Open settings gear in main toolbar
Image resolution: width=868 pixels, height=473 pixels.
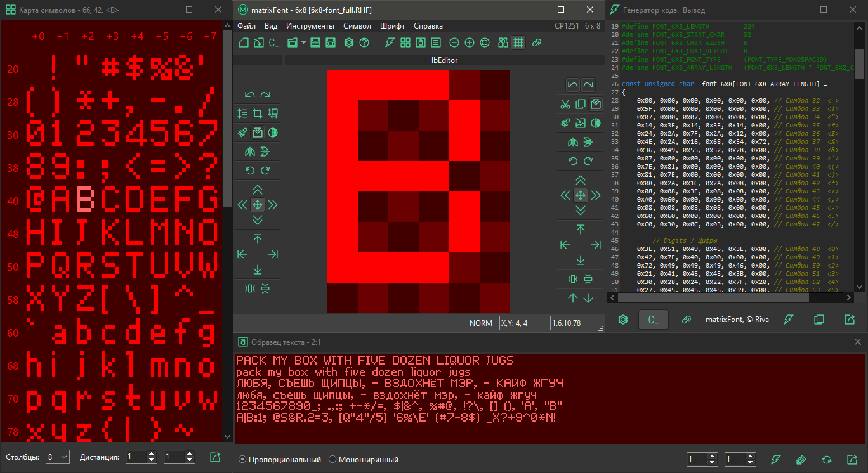(x=348, y=42)
